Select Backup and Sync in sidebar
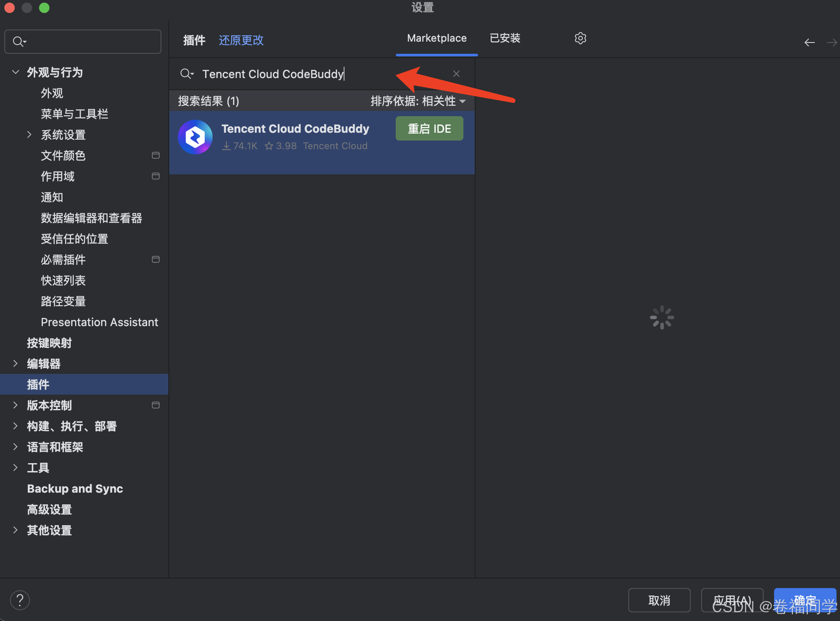Screen dimensions: 840x621 pos(75,489)
